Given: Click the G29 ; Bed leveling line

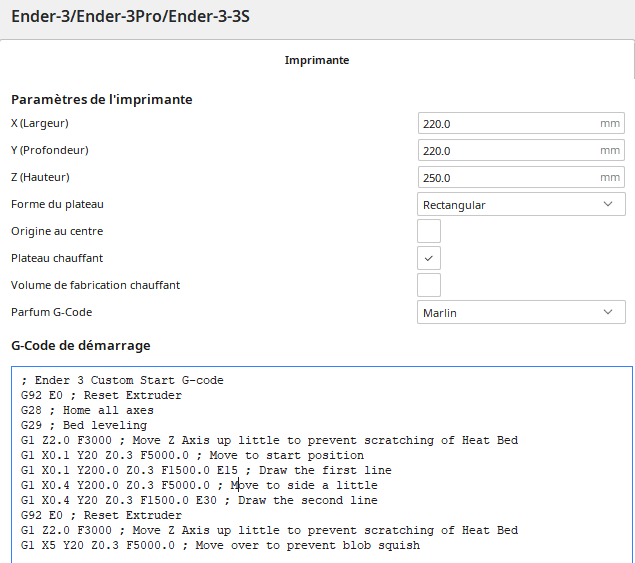Looking at the screenshot, I should 84,425.
